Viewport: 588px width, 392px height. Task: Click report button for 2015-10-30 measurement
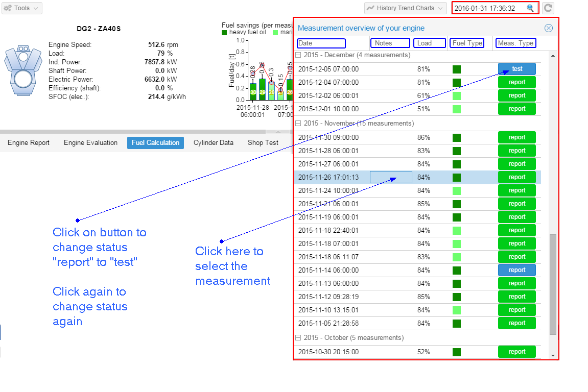pos(516,352)
